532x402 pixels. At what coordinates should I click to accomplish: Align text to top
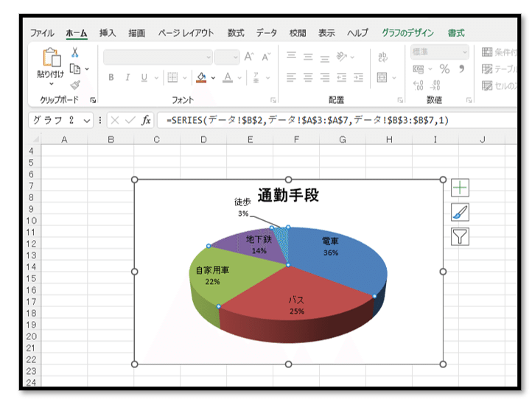291,56
